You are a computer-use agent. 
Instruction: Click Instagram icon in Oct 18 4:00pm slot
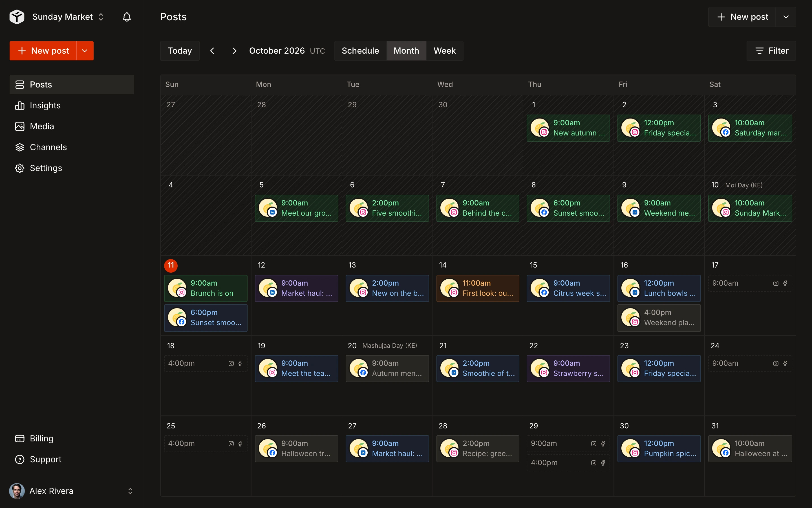pos(231,364)
